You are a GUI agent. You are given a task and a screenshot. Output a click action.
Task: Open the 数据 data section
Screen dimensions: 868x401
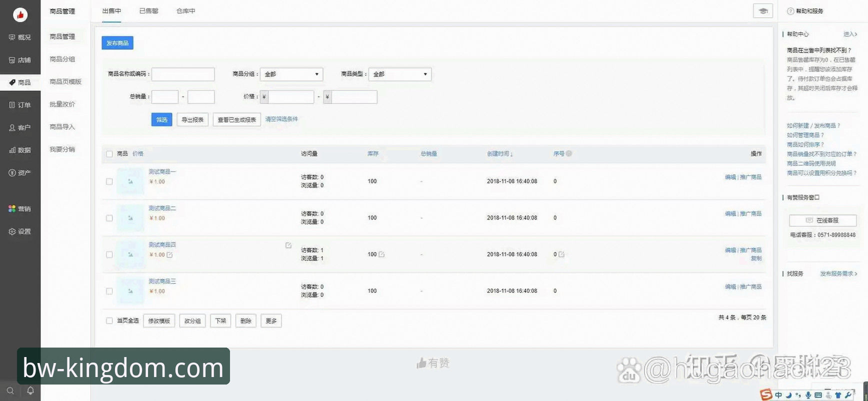(x=20, y=150)
